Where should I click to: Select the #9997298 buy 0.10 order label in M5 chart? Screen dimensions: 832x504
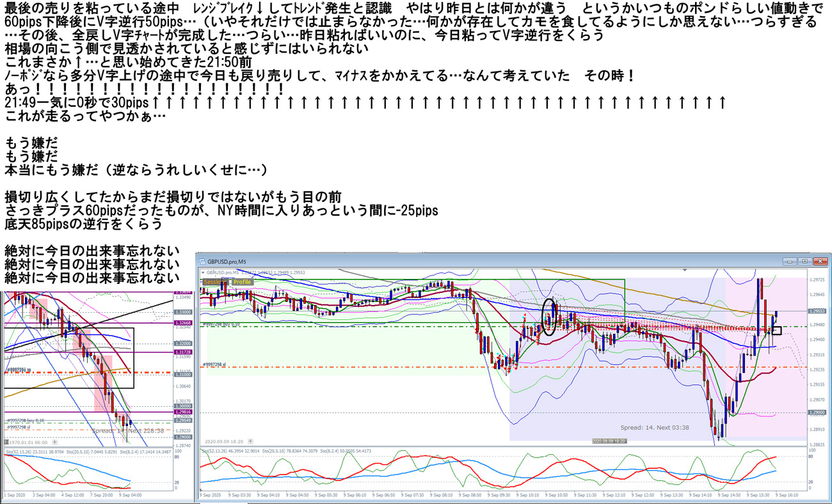(221, 324)
